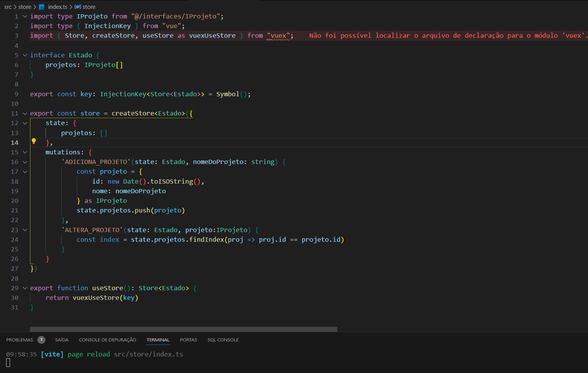Click the index.ts breadcrumb segment
Viewport: 588px width, 373px height.
tap(58, 7)
